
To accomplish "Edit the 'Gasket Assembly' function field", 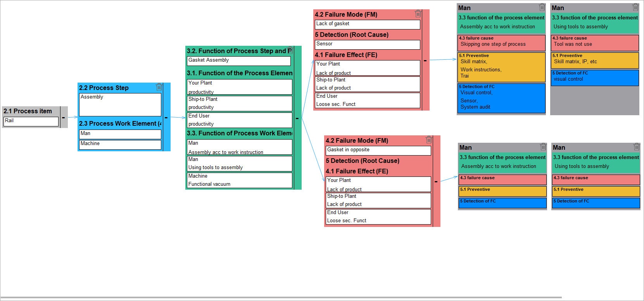I will click(x=238, y=61).
